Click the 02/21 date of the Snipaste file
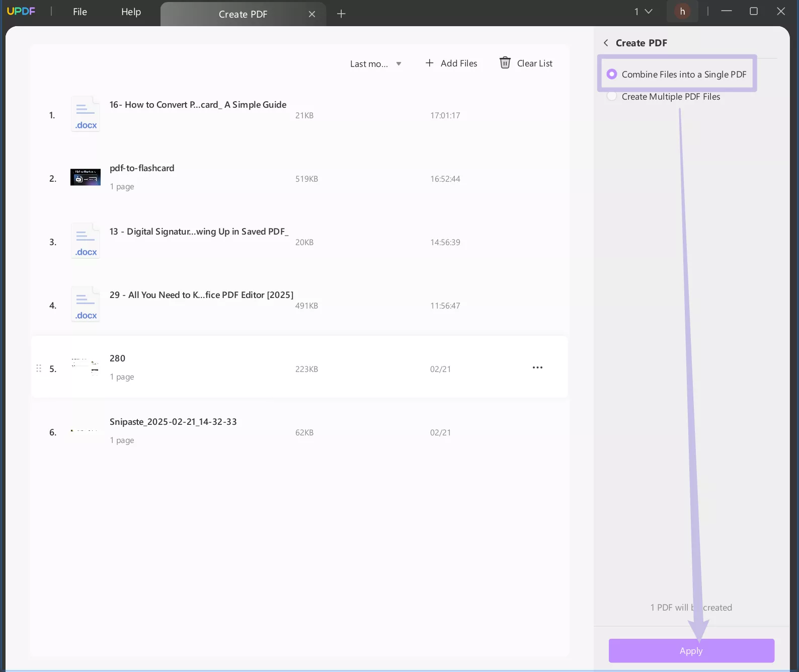Viewport: 799px width, 672px height. (x=440, y=432)
